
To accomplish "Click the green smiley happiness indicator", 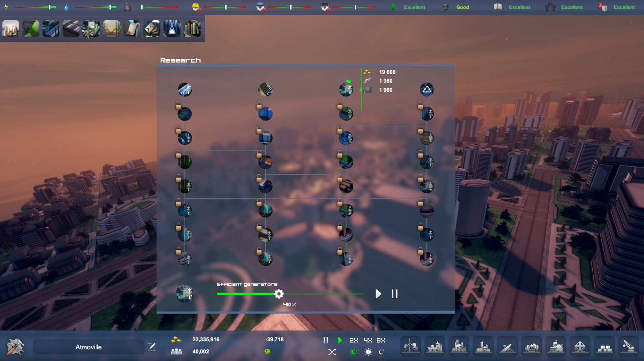I will coord(267,351).
